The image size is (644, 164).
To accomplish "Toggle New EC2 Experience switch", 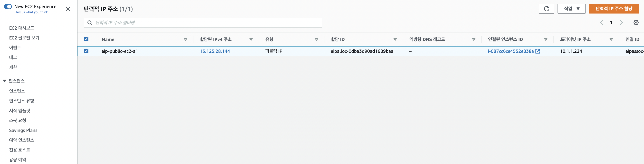I will click(x=8, y=7).
